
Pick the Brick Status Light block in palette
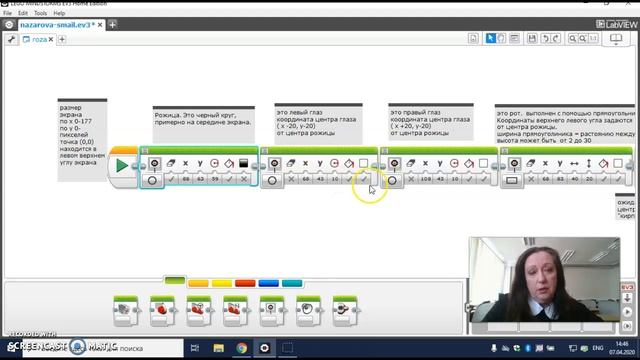[x=345, y=311]
